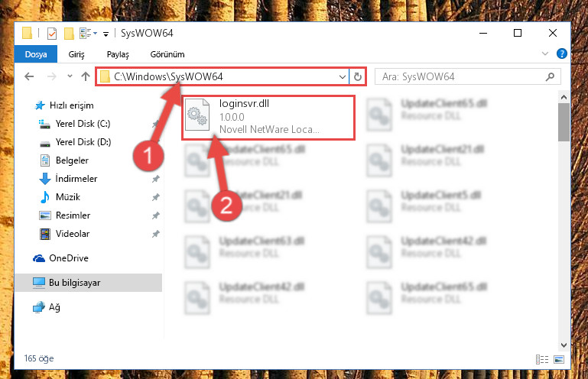Switch to large icons view in status bar
The image size is (588, 379).
click(x=559, y=359)
